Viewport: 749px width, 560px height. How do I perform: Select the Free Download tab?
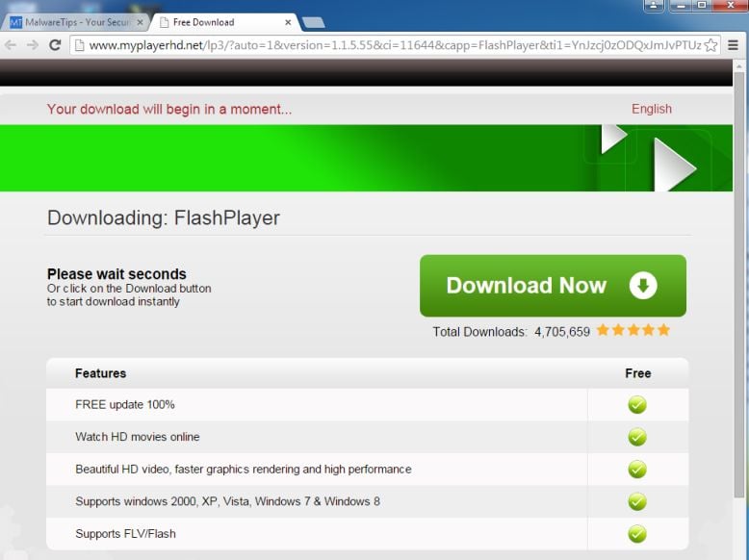tap(224, 22)
